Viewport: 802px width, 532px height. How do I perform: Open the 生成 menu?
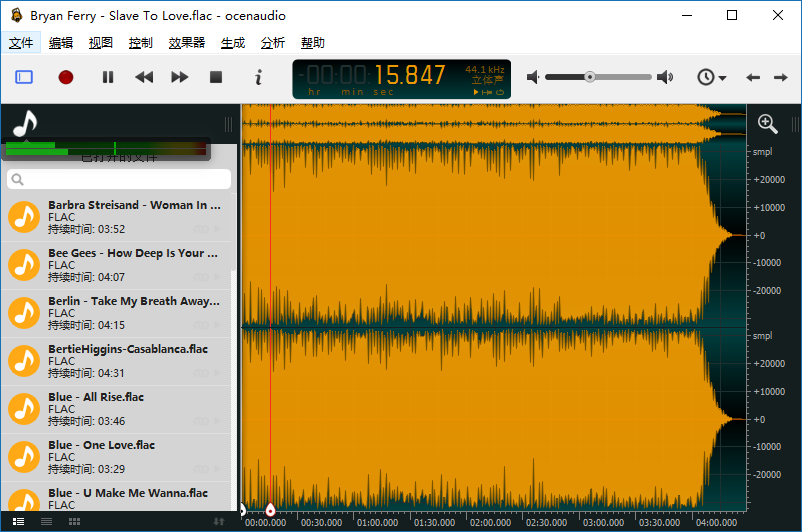(x=233, y=43)
